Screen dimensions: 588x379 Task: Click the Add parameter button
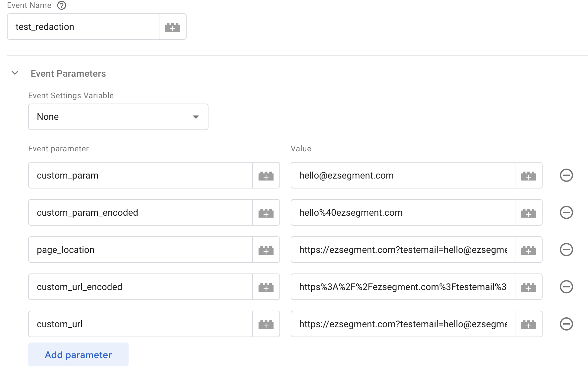click(78, 354)
